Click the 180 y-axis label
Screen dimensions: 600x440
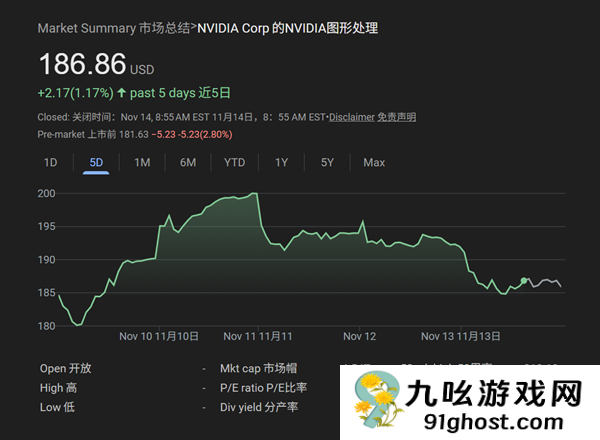point(46,326)
